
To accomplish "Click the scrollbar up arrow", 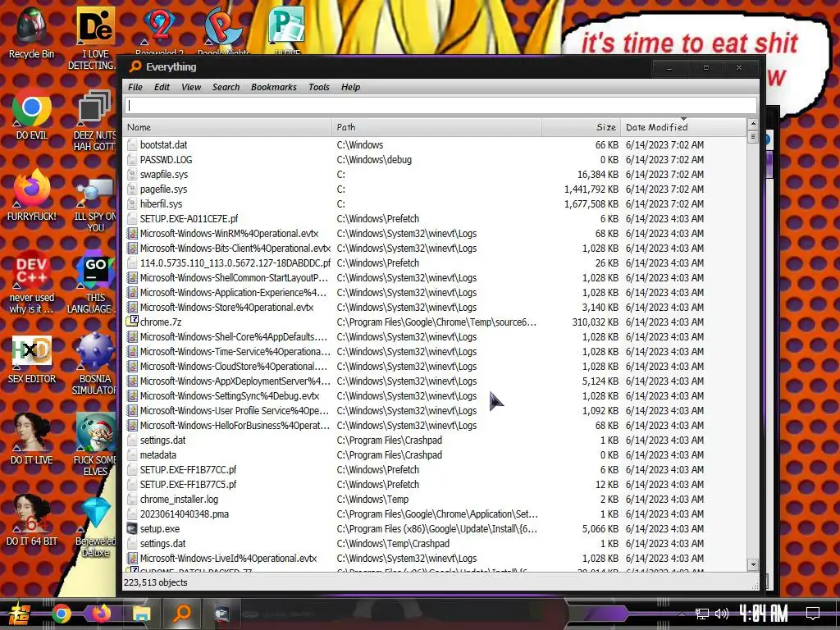I will pyautogui.click(x=753, y=125).
